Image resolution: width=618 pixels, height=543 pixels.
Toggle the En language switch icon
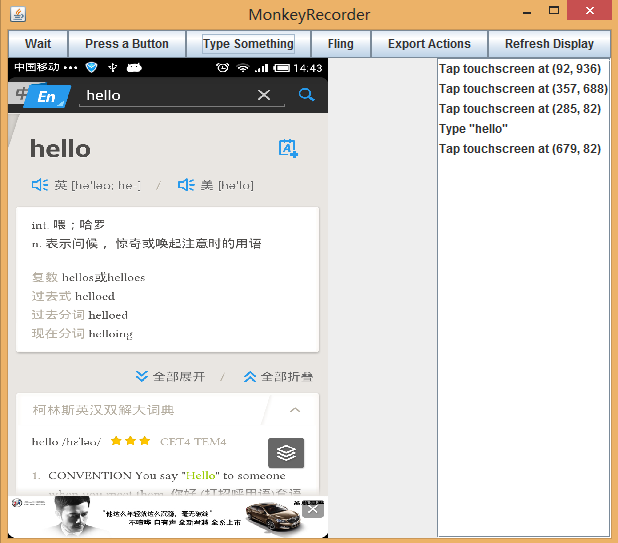(46, 97)
